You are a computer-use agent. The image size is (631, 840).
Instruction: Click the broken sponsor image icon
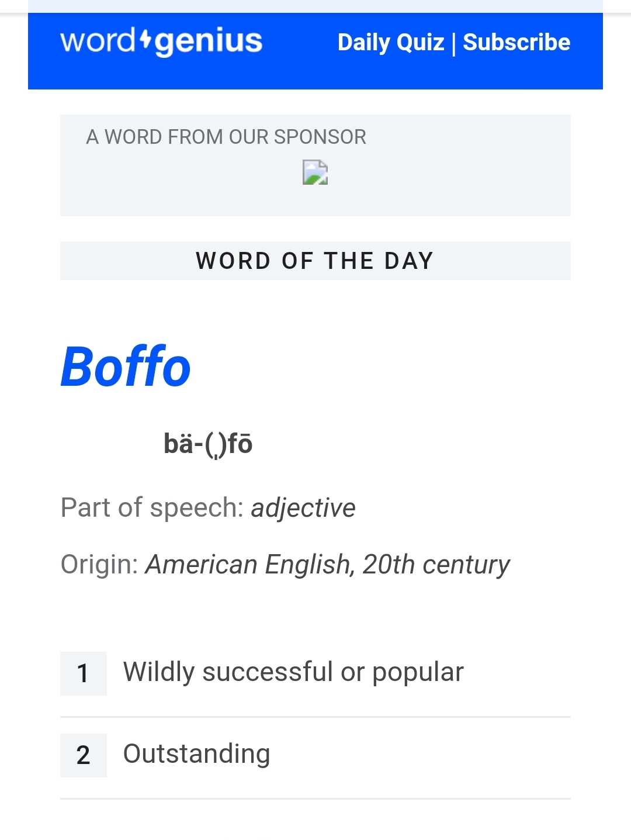[315, 172]
